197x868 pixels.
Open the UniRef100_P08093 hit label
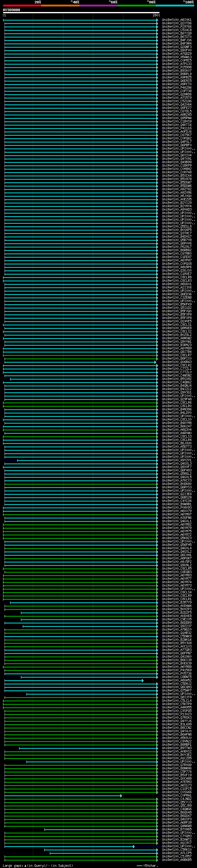[x=176, y=508]
